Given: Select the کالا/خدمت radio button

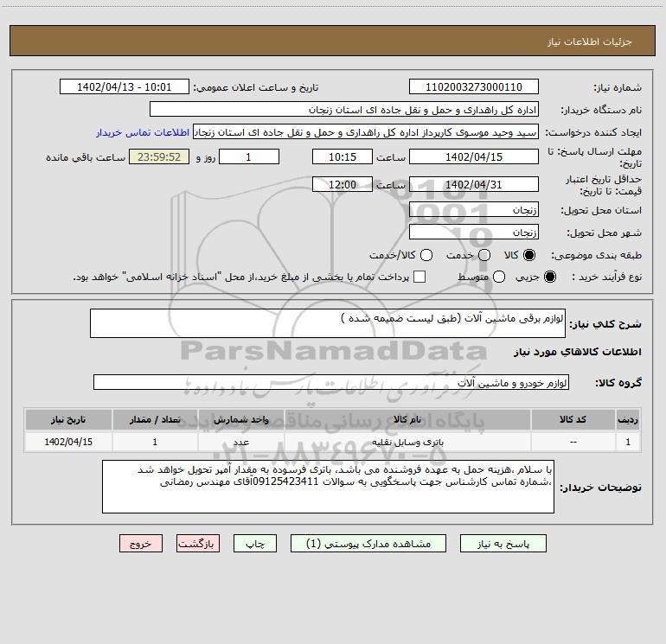Looking at the screenshot, I should 426,255.
